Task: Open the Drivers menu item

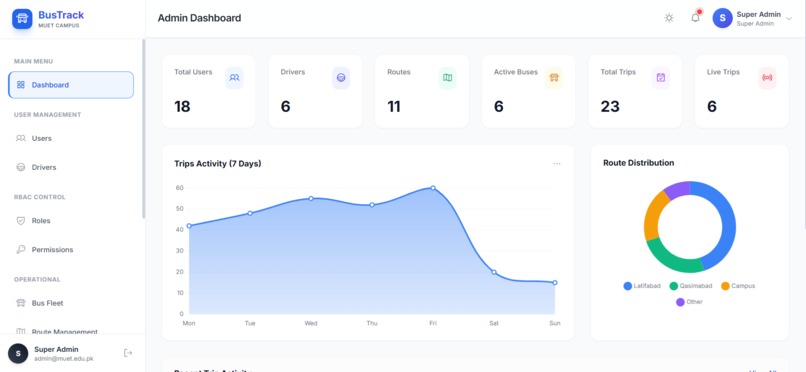Action: coord(71,167)
